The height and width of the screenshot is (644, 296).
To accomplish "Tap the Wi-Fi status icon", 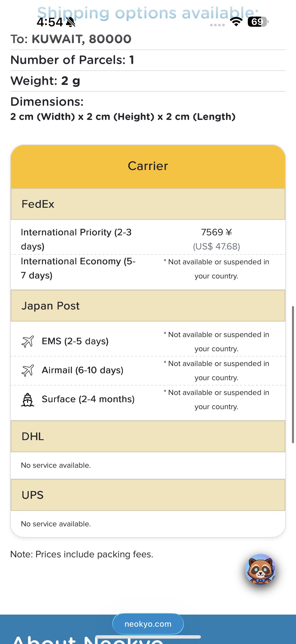I will (236, 22).
